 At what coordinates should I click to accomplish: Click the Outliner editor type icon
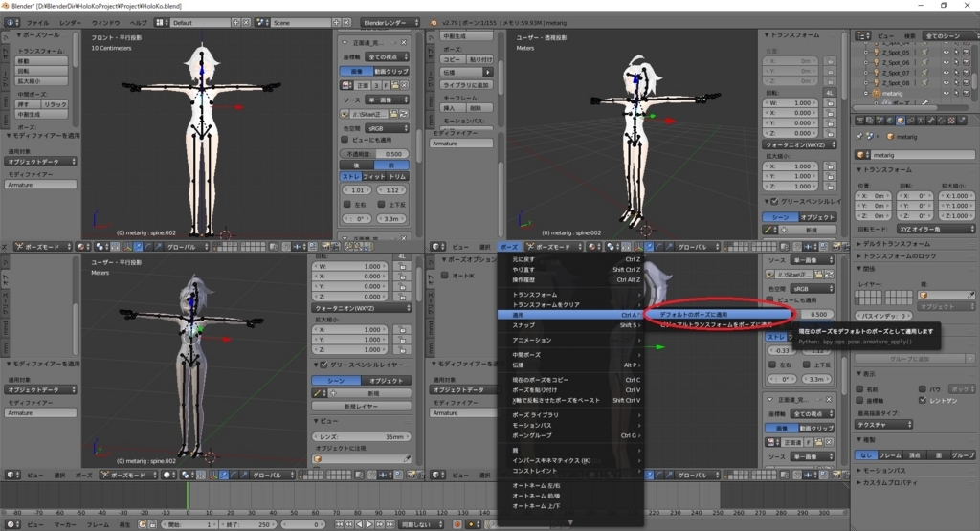[864, 36]
